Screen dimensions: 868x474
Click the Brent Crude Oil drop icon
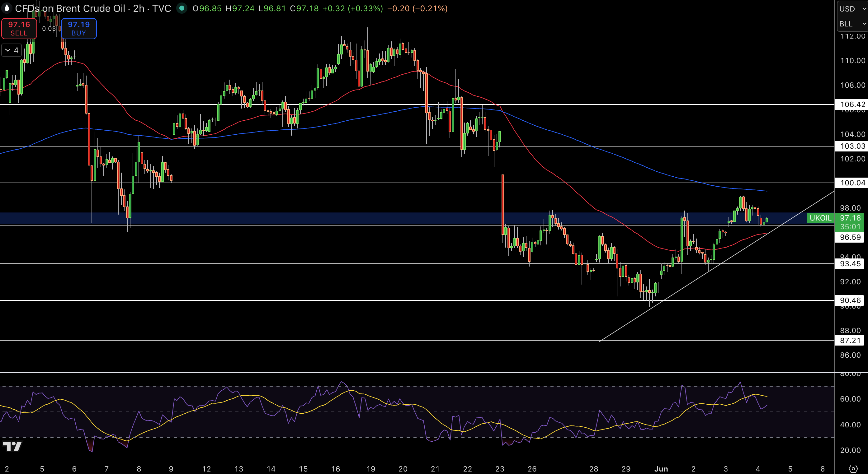[7, 8]
